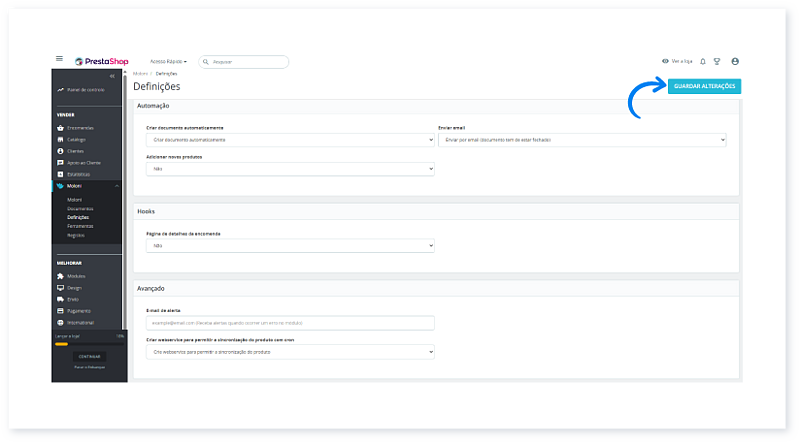Open the webservice cron sync dropdown
Screen dimensions: 800x443
tap(290, 352)
